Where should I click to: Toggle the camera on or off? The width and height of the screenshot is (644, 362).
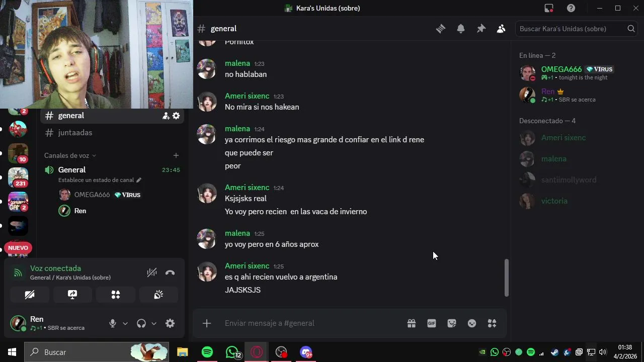[x=30, y=295]
